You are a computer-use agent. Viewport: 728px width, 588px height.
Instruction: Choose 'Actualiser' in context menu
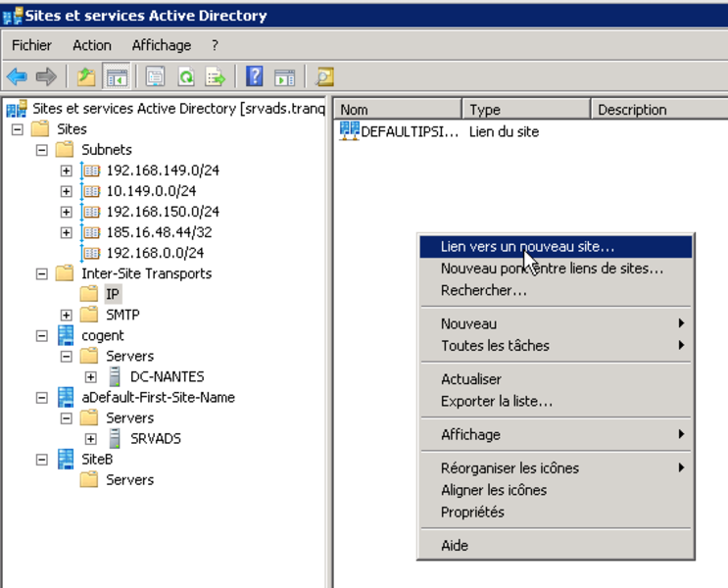point(556,379)
